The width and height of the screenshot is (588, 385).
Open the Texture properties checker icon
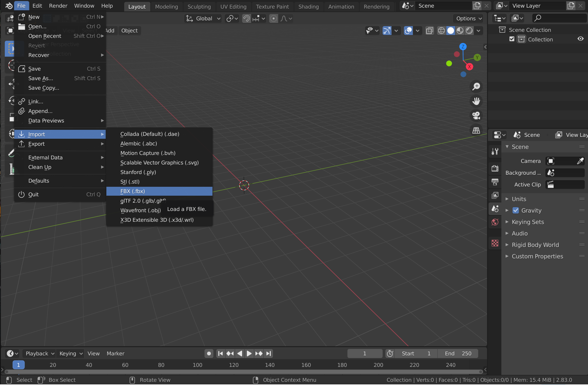tap(495, 243)
